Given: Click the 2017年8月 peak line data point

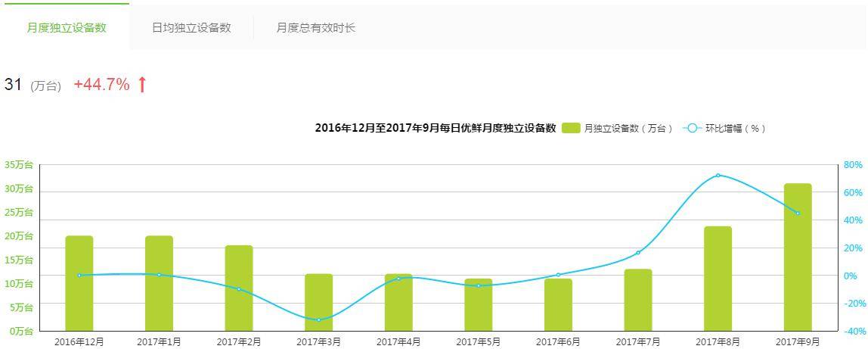Looking at the screenshot, I should tap(718, 176).
